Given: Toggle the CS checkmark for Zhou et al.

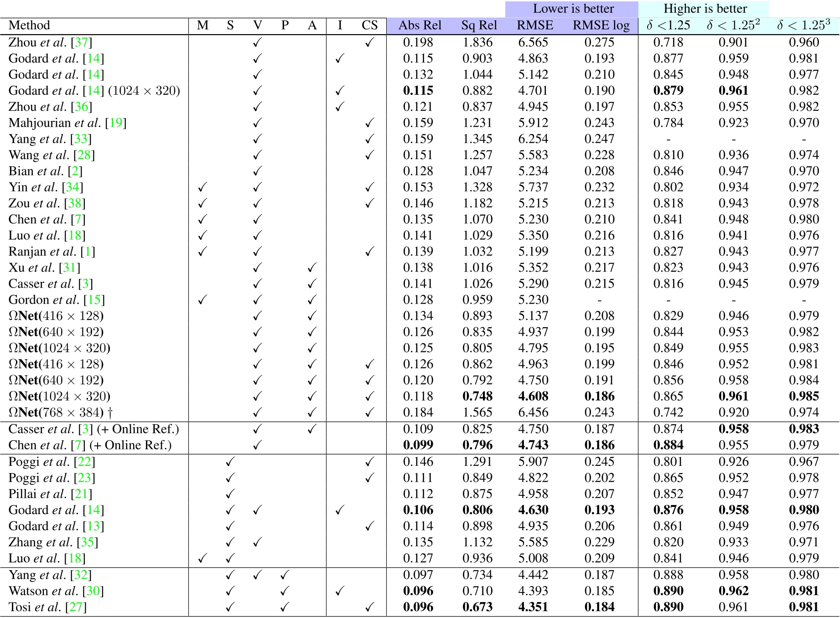Looking at the screenshot, I should 370,42.
